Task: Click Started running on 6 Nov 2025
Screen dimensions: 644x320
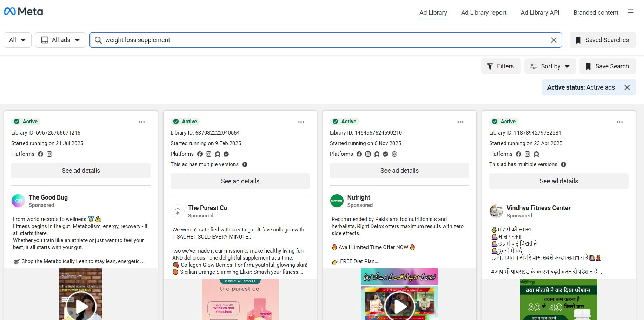Action: tap(365, 143)
